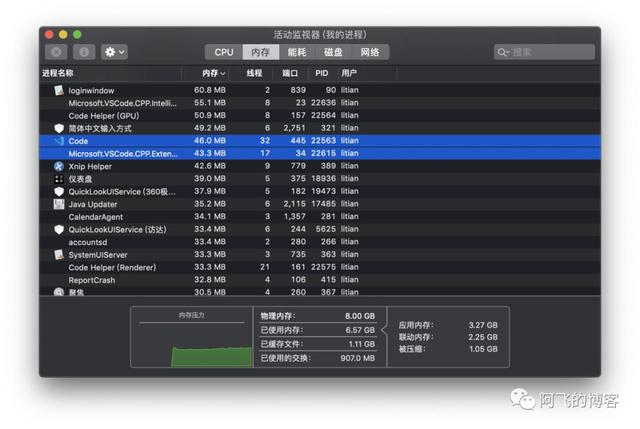Switch to the 网络 tab
This screenshot has height=429, width=640.
(x=370, y=52)
